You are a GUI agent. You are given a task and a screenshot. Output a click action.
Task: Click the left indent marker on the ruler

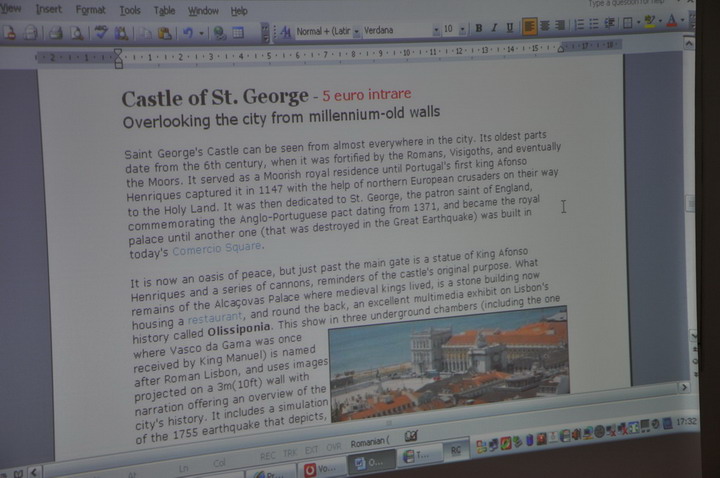coord(118,59)
